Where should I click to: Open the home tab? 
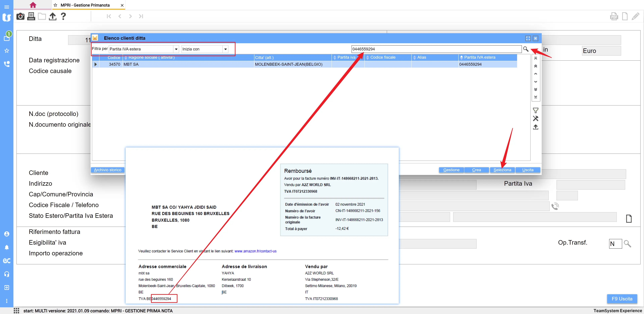coord(33,5)
